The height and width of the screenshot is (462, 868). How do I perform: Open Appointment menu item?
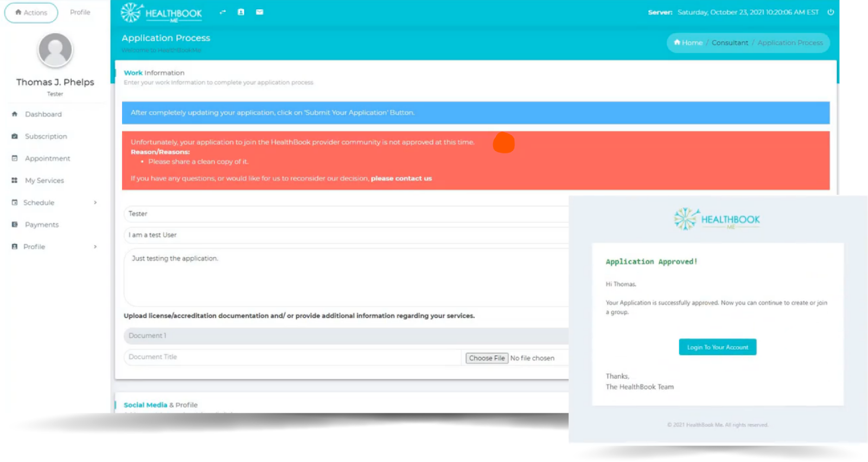click(48, 158)
